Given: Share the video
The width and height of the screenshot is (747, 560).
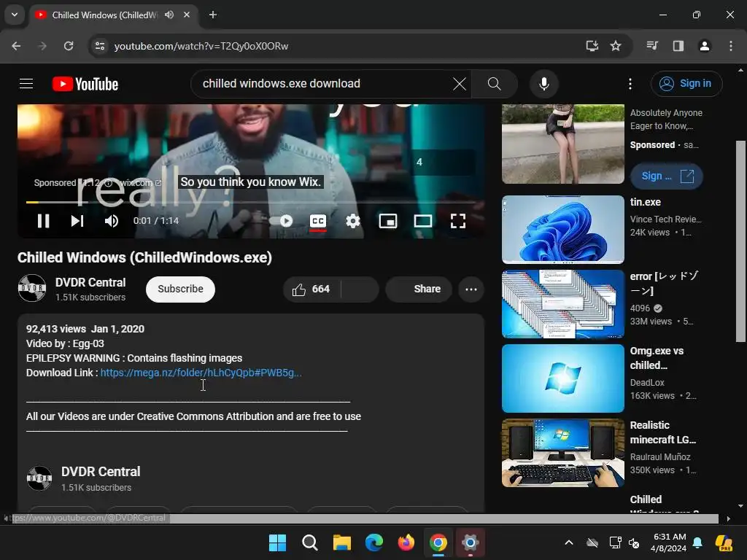Looking at the screenshot, I should pos(418,289).
